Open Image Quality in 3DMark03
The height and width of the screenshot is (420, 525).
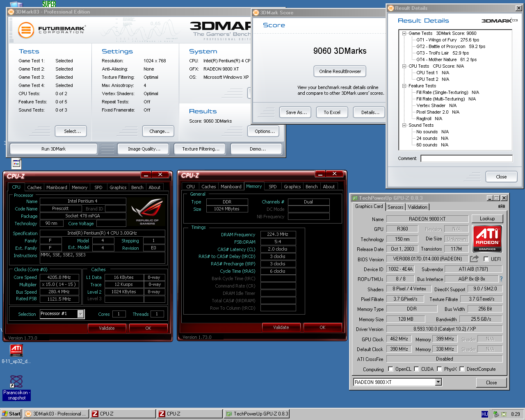(144, 149)
